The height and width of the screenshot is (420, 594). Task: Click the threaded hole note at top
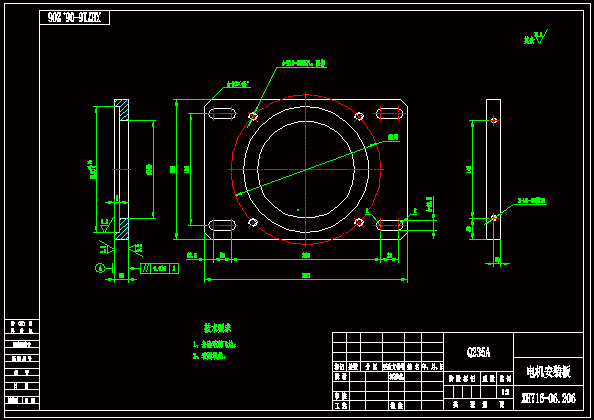point(304,63)
